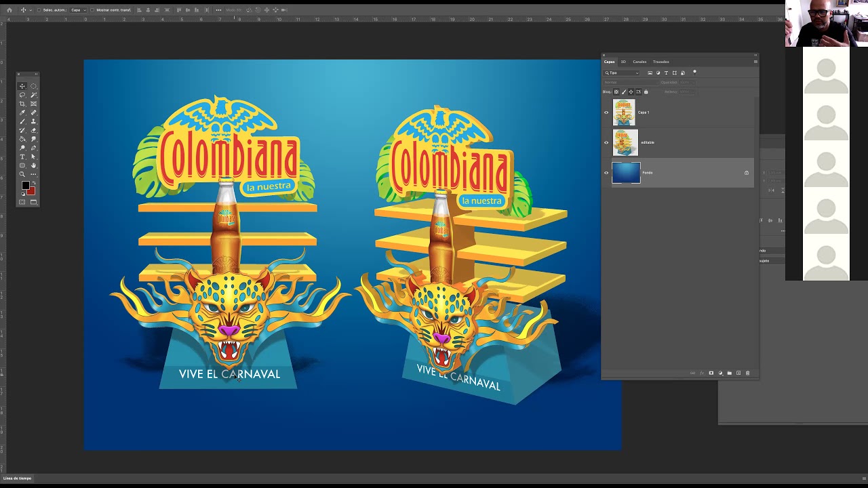Switch to the Trazados tab
868x488 pixels.
(x=661, y=62)
